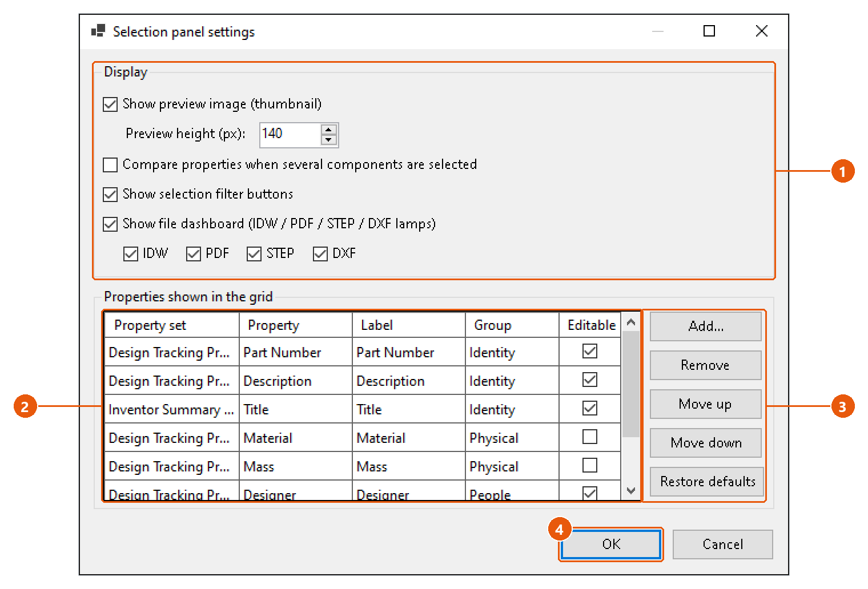Image resolution: width=868 pixels, height=589 pixels.
Task: Uncheck Show selection filter buttons
Action: (x=110, y=195)
